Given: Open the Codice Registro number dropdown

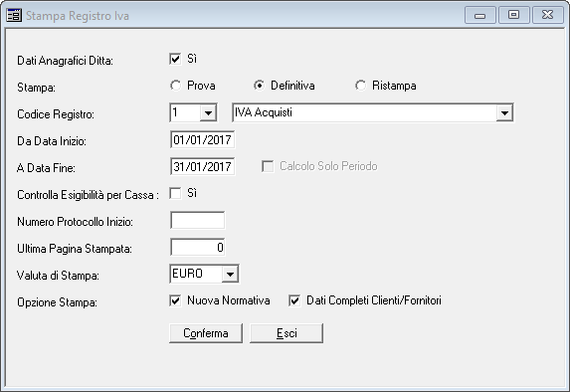Looking at the screenshot, I should (x=208, y=112).
